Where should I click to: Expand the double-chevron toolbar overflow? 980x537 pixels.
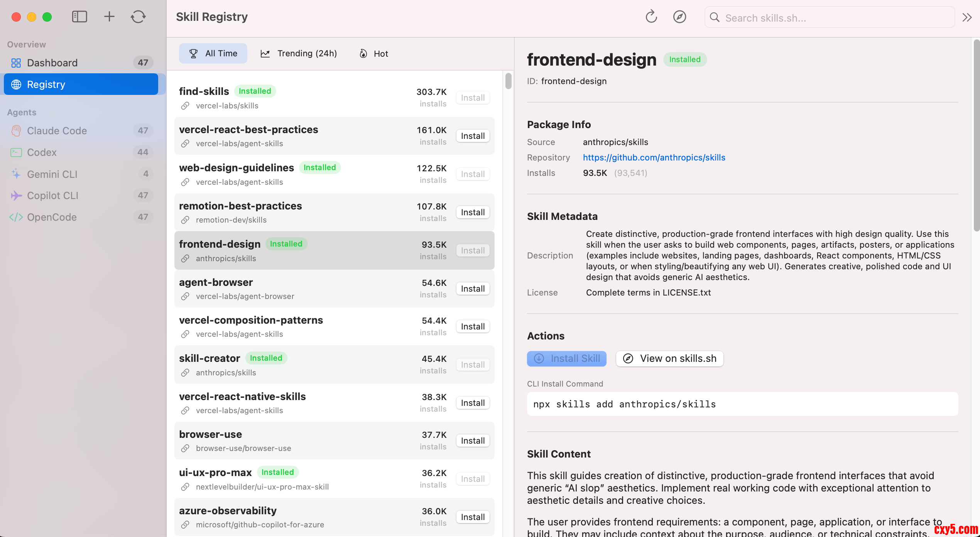tap(967, 17)
